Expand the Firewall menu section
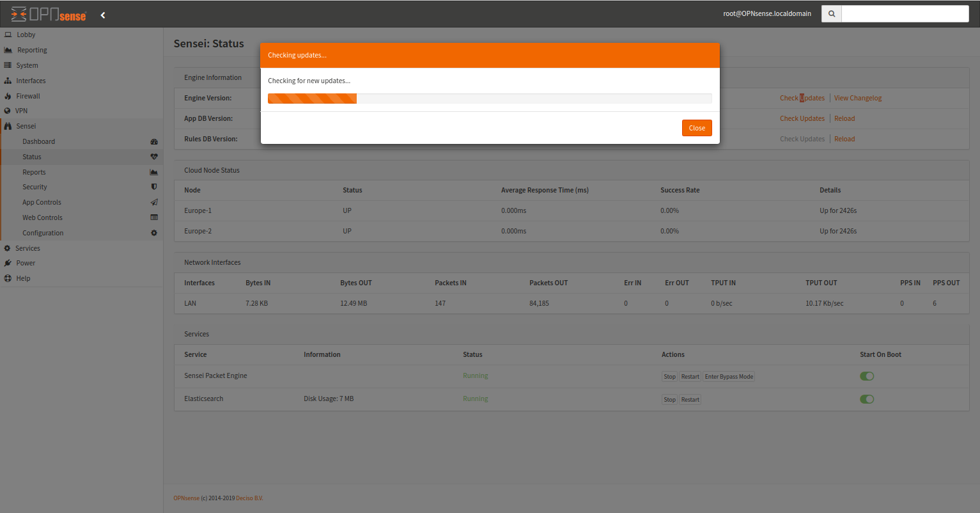 (28, 96)
